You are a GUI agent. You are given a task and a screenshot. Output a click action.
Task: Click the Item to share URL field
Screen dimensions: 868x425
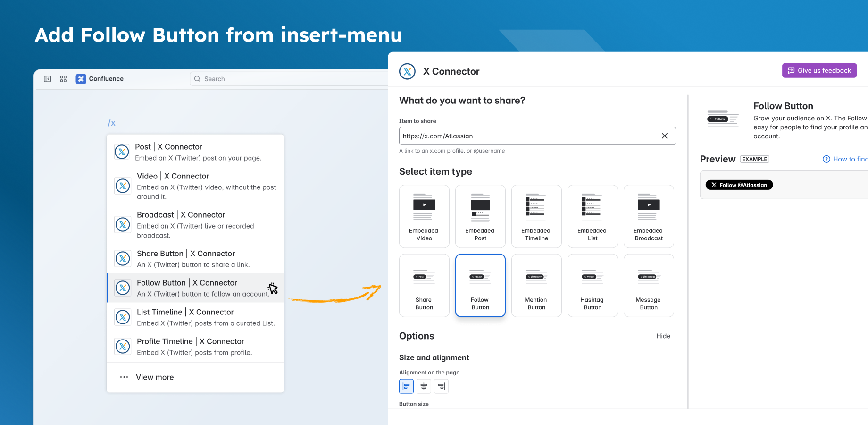537,136
